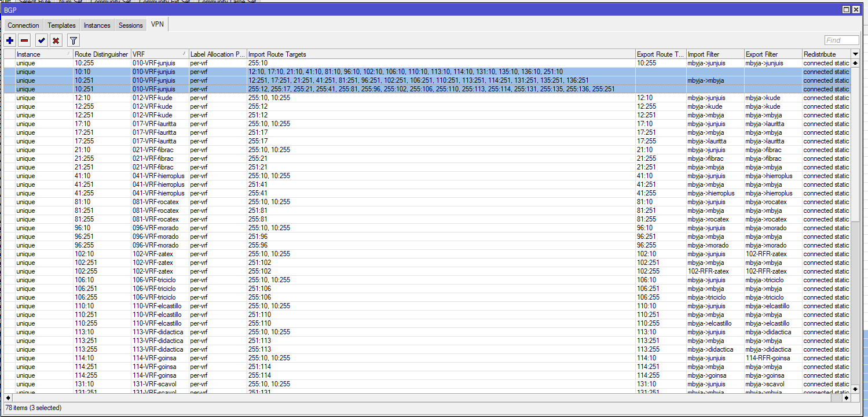This screenshot has height=417, width=868.
Task: Open column chooser dropdown arrow
Action: click(855, 54)
